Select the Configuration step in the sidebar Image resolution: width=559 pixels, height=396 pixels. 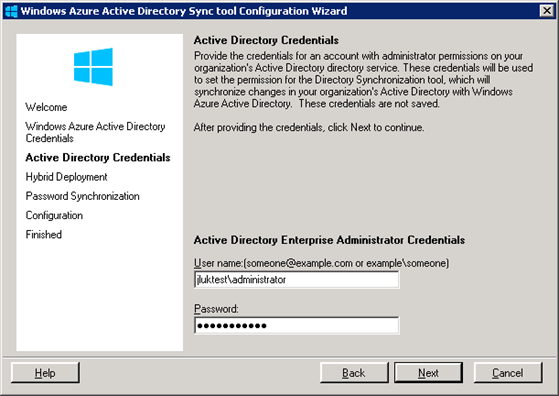54,215
